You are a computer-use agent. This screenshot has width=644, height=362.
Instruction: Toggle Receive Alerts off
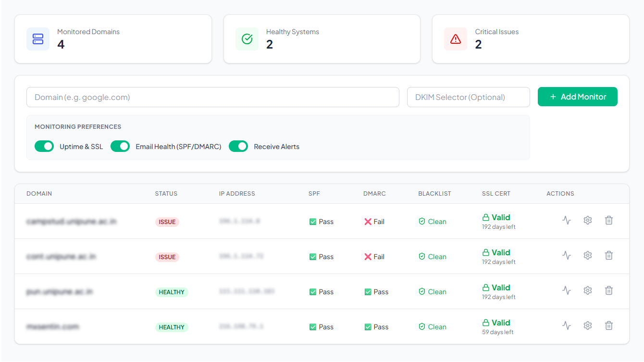pos(238,146)
